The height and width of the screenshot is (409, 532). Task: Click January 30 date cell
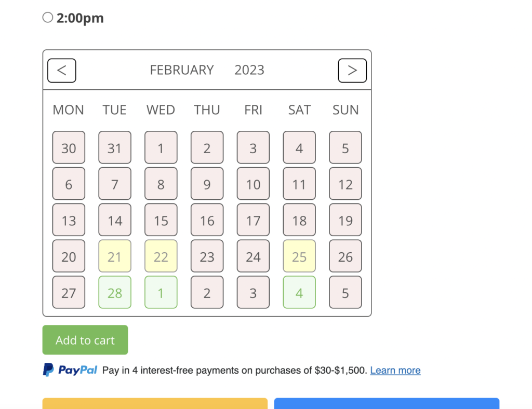coord(69,147)
